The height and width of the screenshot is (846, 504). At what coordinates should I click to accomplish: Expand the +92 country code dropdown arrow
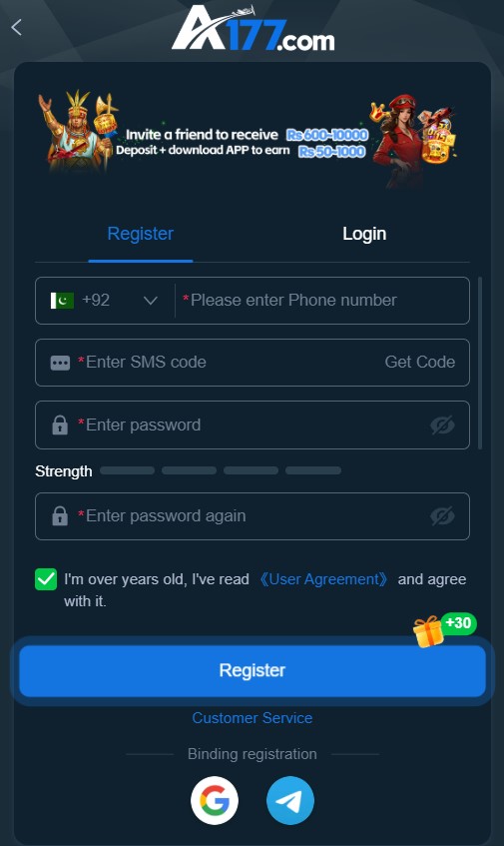(151, 301)
